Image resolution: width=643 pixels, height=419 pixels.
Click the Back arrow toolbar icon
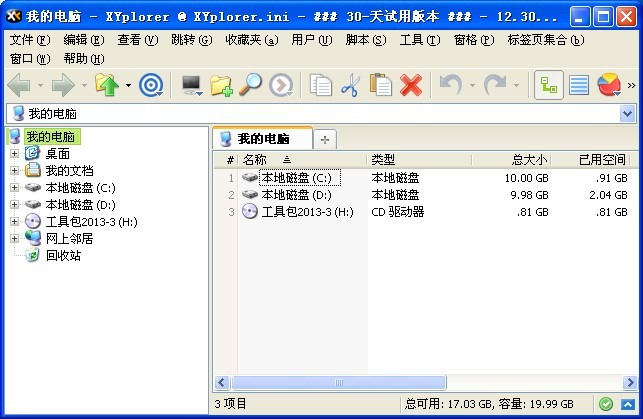(19, 85)
